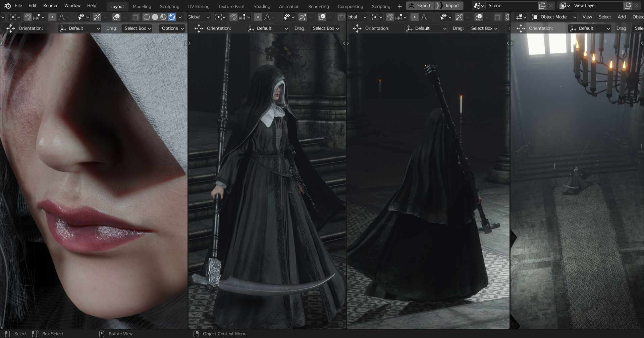The image size is (644, 338).
Task: Switch to the Sculpting workspace tab
Action: click(169, 6)
